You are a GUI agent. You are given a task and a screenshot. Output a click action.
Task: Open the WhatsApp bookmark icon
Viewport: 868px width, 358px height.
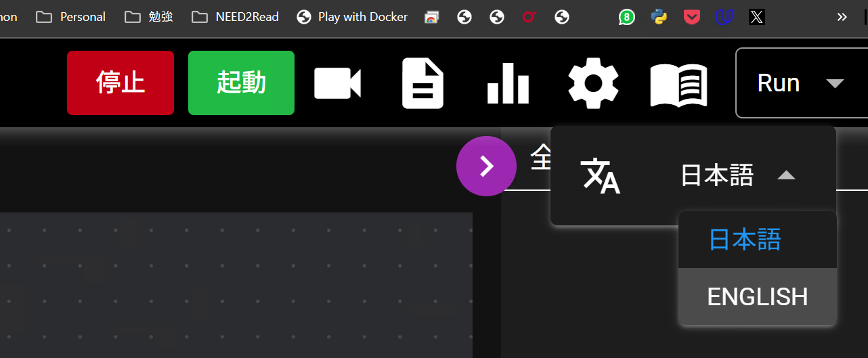(x=627, y=17)
